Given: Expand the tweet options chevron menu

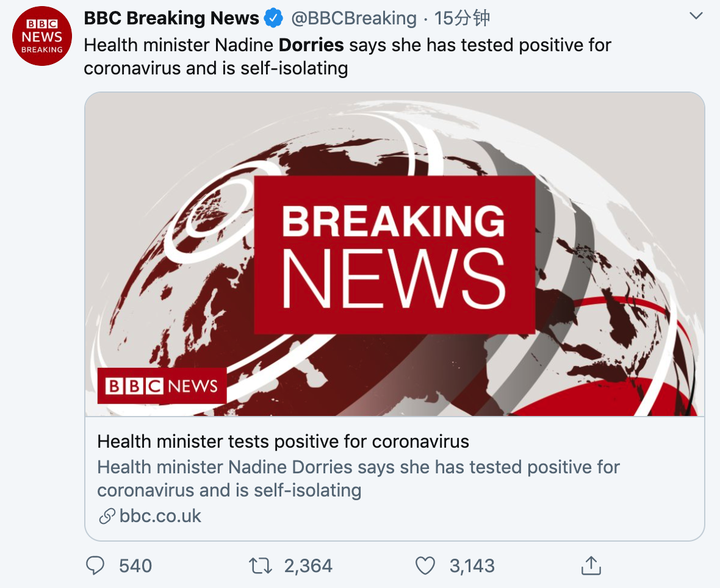Looking at the screenshot, I should (x=696, y=16).
